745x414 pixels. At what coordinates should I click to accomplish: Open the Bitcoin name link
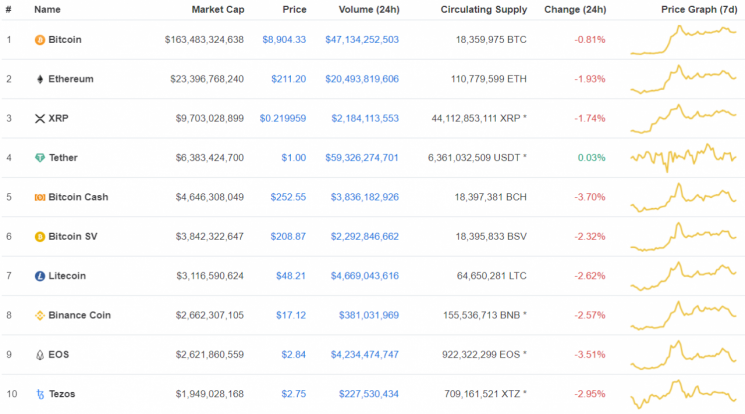(x=65, y=39)
